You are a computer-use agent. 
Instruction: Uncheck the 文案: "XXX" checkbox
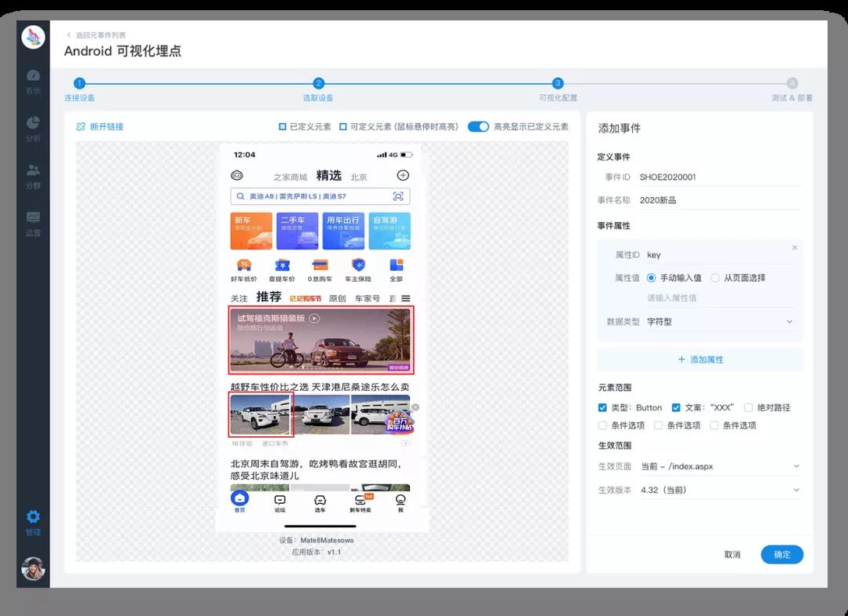click(x=676, y=407)
